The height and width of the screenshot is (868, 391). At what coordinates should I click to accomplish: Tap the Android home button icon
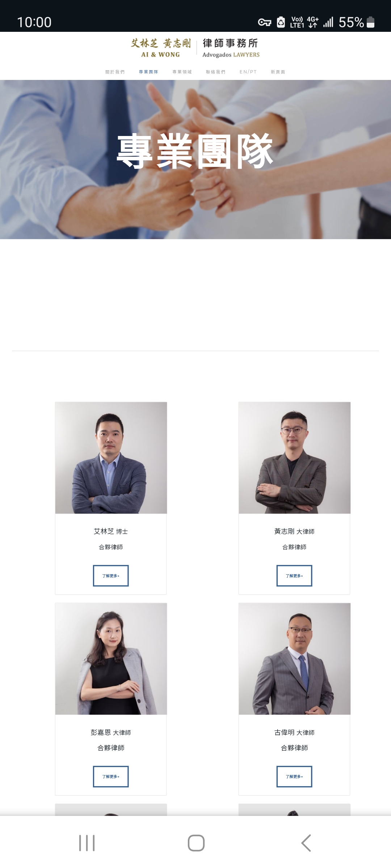196,843
